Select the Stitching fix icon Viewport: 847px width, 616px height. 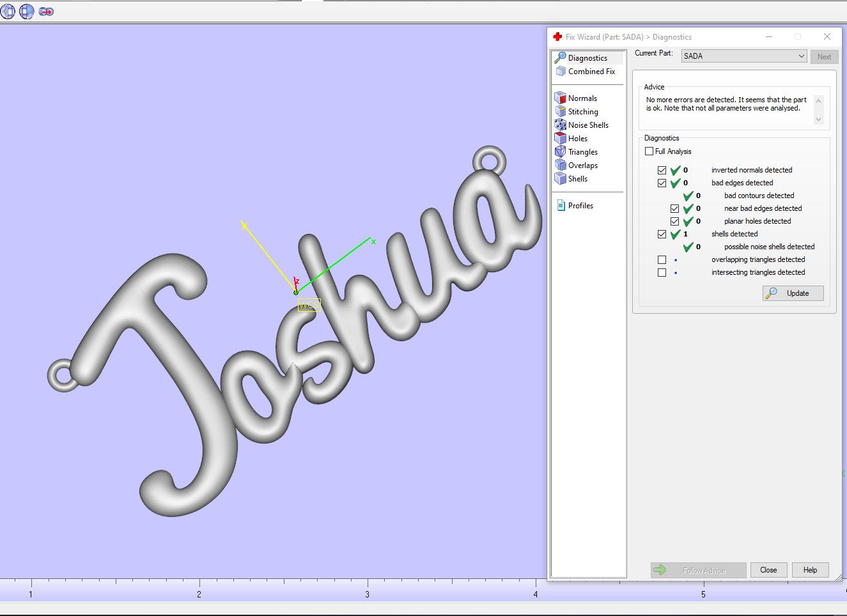pyautogui.click(x=561, y=112)
